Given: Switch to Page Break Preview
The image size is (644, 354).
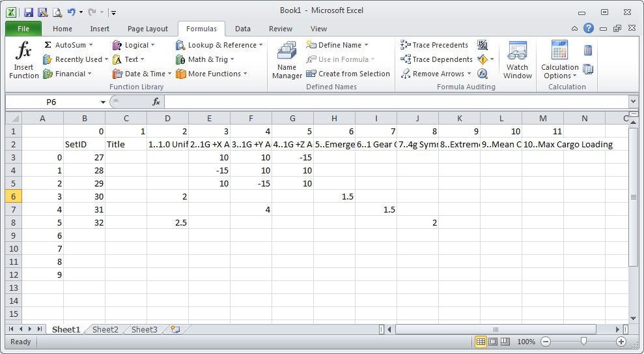Looking at the screenshot, I should [x=505, y=342].
